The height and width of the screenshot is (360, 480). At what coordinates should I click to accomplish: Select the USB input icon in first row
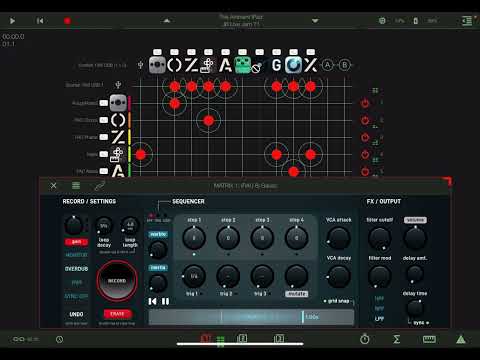118,85
